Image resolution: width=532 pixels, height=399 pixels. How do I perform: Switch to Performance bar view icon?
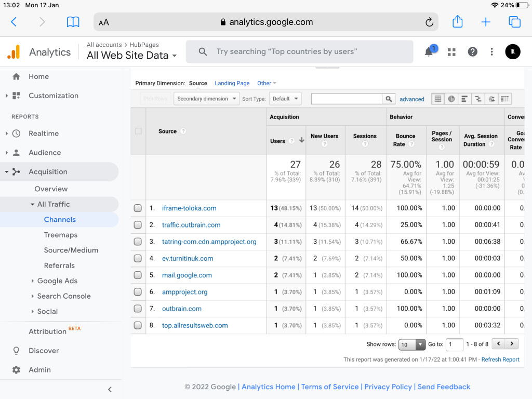464,99
